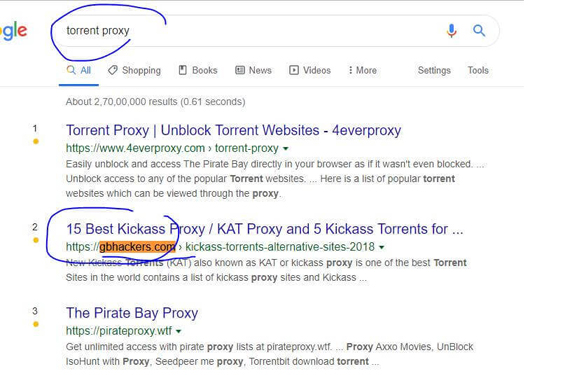Expand the gbhackers.com URL dropdown arrow
The image size is (568, 375).
click(381, 247)
